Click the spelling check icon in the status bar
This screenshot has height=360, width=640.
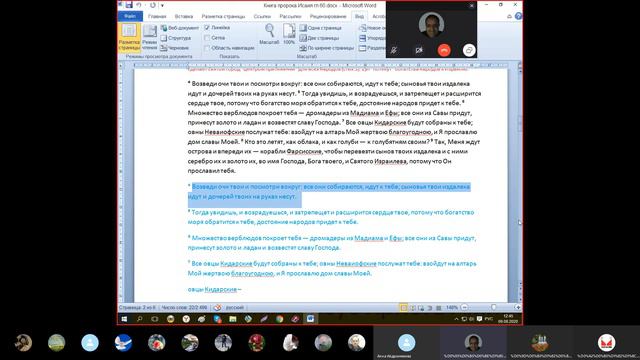pyautogui.click(x=218, y=307)
